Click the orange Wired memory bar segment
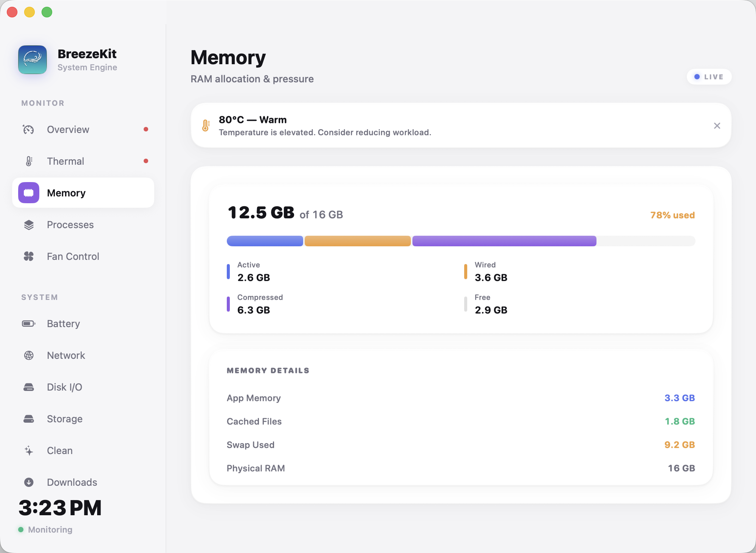This screenshot has height=553, width=756. click(357, 241)
